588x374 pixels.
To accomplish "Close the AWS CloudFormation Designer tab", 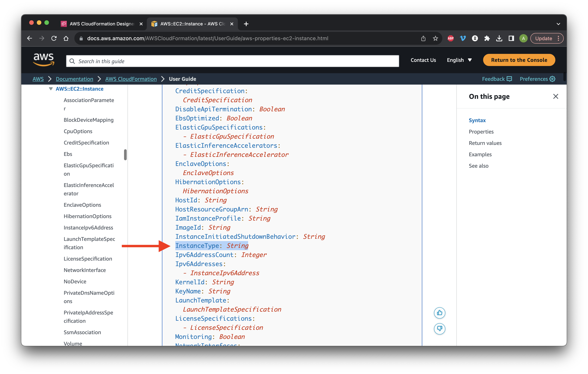I will point(141,24).
